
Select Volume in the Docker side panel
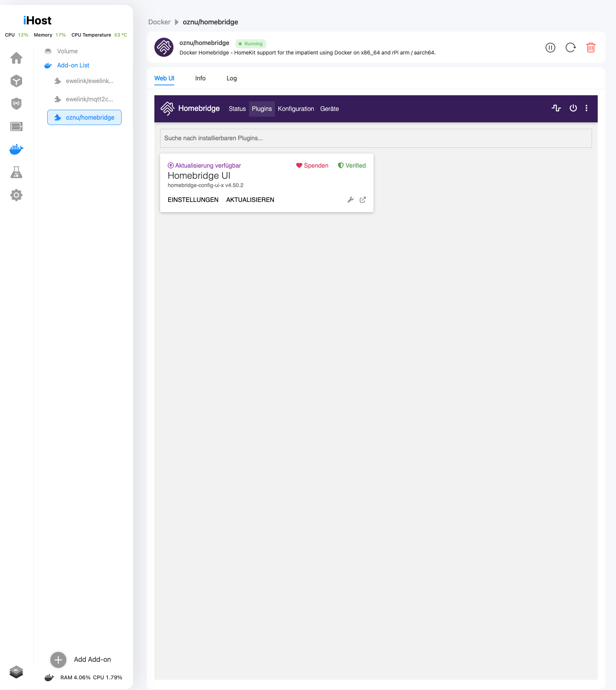[67, 51]
